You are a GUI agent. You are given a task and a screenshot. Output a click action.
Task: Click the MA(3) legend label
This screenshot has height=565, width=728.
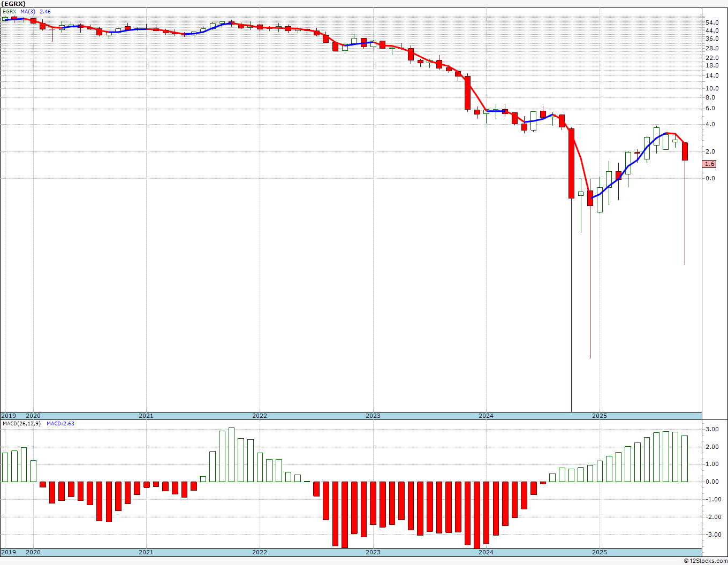click(28, 11)
